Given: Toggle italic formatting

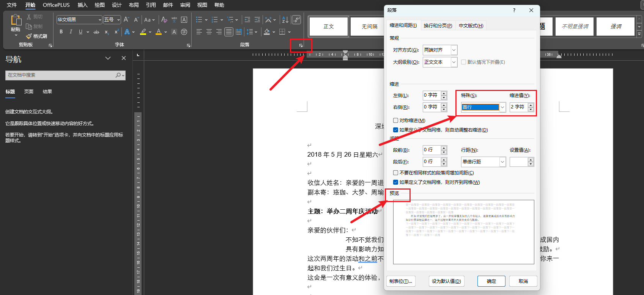Looking at the screenshot, I should (x=71, y=32).
